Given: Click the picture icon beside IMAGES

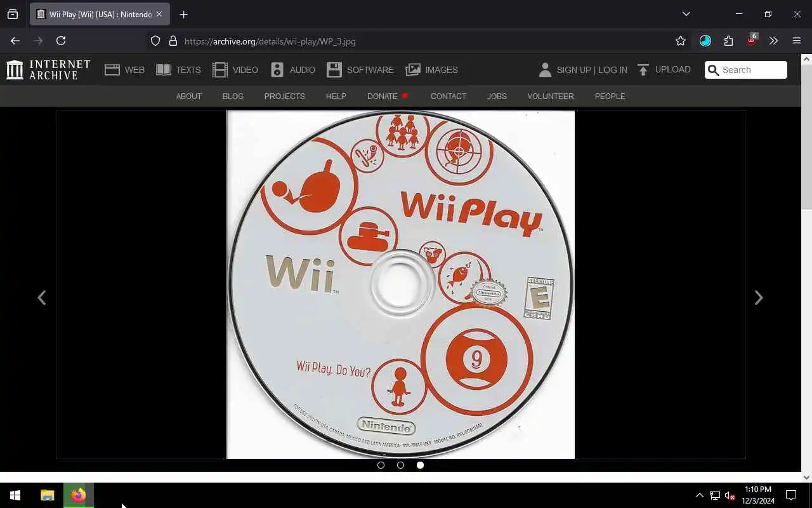Looking at the screenshot, I should pyautogui.click(x=413, y=70).
